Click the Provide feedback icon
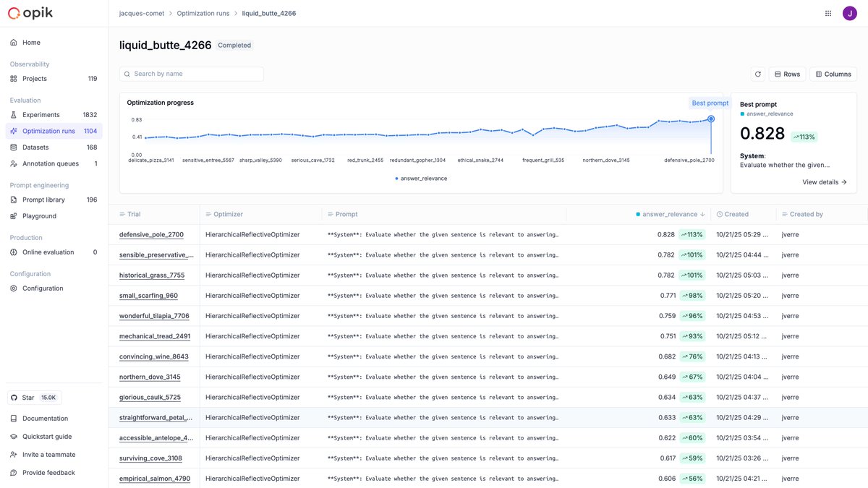The image size is (868, 488). pos(14,473)
